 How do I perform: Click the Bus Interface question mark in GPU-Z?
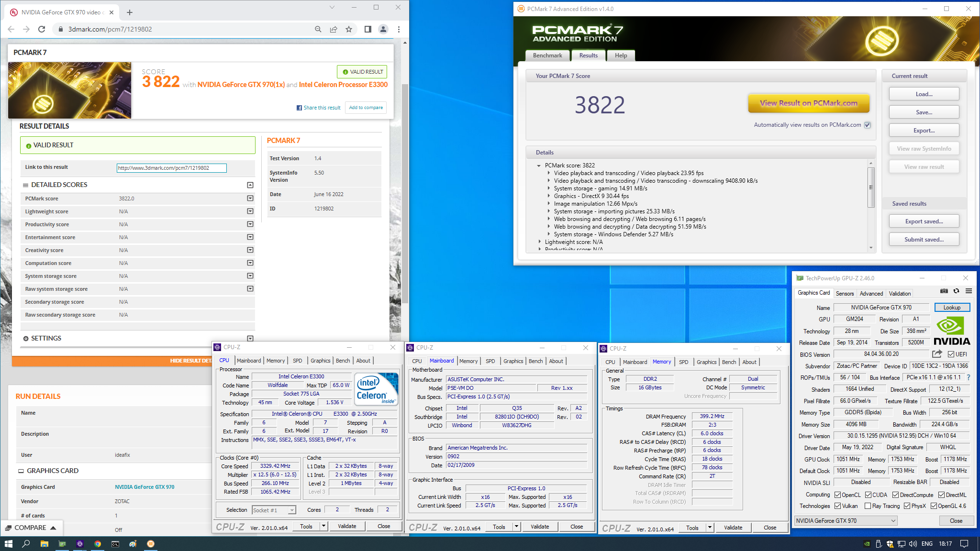pos(969,377)
